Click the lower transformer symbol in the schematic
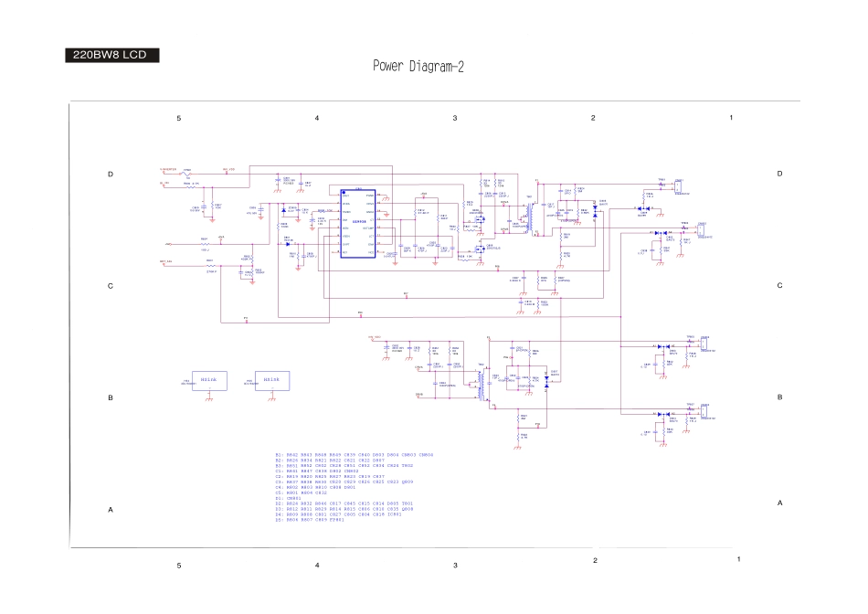The width and height of the screenshot is (868, 614). click(482, 386)
